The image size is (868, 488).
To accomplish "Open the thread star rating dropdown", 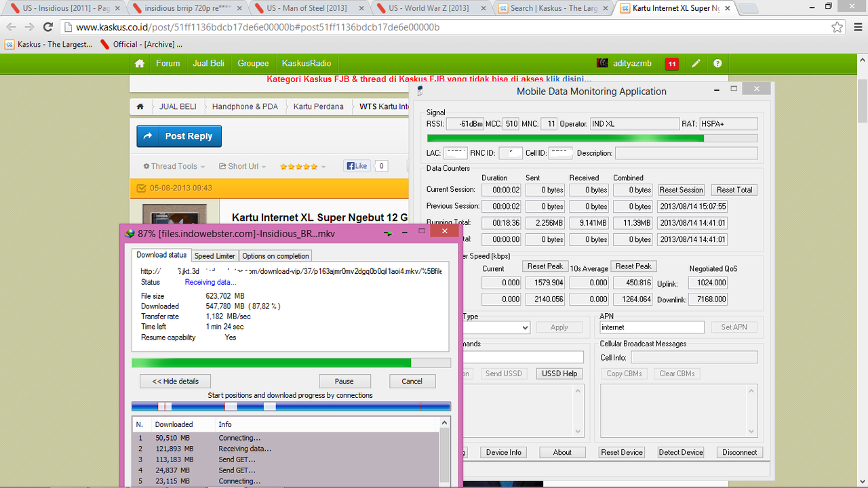I will point(302,166).
